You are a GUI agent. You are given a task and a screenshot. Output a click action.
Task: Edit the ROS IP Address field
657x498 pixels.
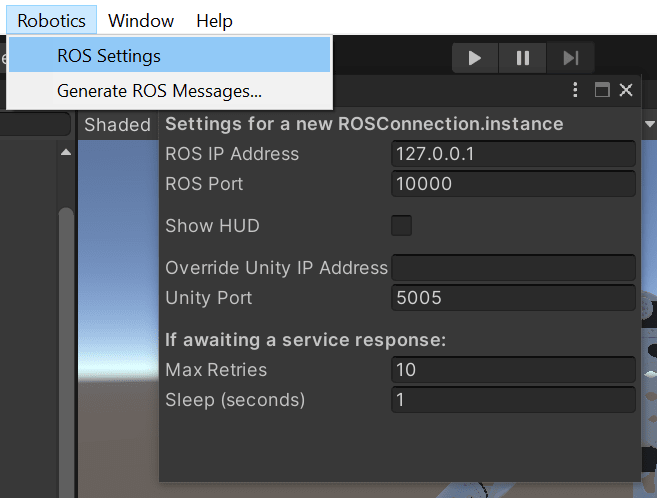tap(513, 154)
